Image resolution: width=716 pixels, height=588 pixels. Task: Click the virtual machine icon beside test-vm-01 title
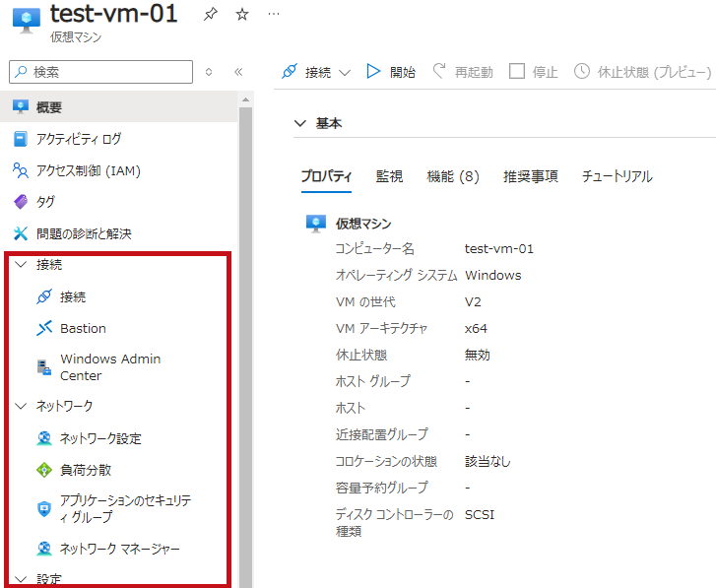pos(26,21)
